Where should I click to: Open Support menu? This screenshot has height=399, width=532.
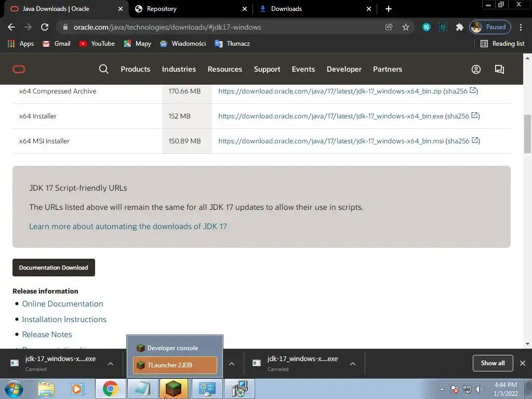point(267,69)
